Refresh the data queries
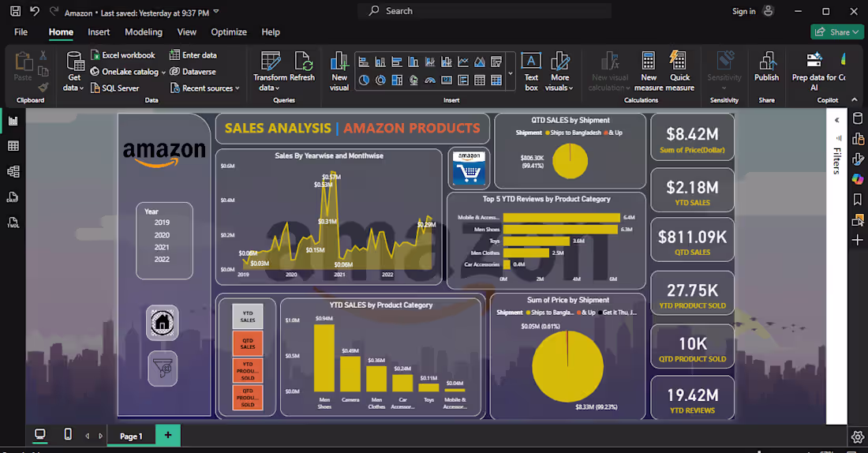 pyautogui.click(x=302, y=66)
